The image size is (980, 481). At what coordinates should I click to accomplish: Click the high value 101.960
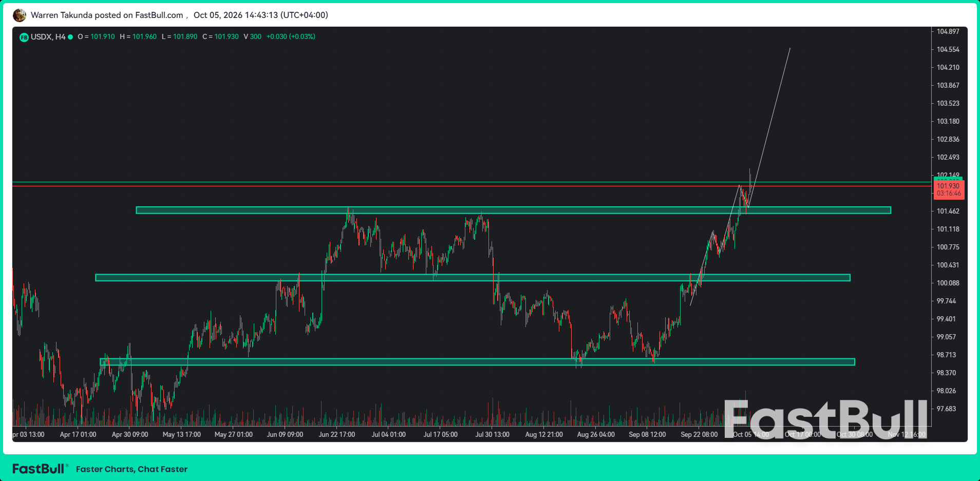144,37
